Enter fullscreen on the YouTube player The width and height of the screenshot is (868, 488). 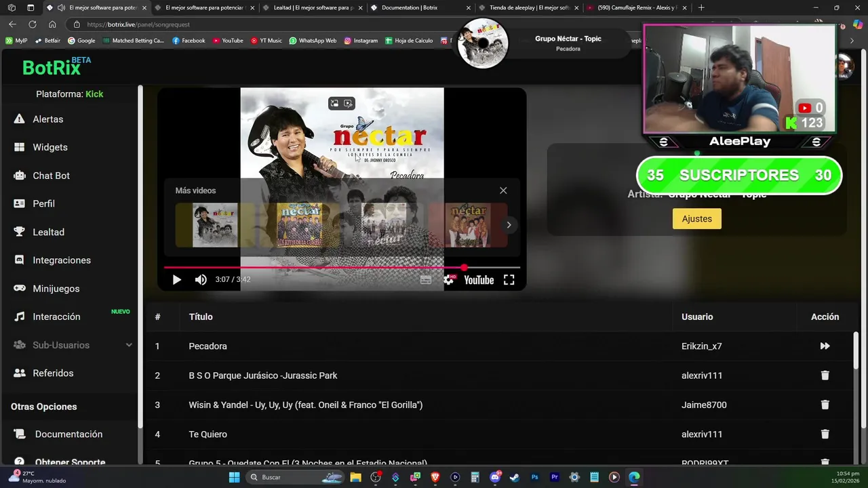[509, 280]
